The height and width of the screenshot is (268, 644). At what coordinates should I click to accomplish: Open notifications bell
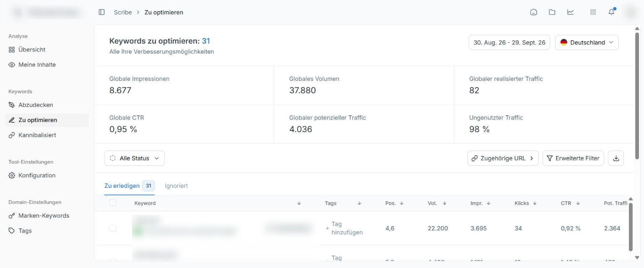point(611,12)
